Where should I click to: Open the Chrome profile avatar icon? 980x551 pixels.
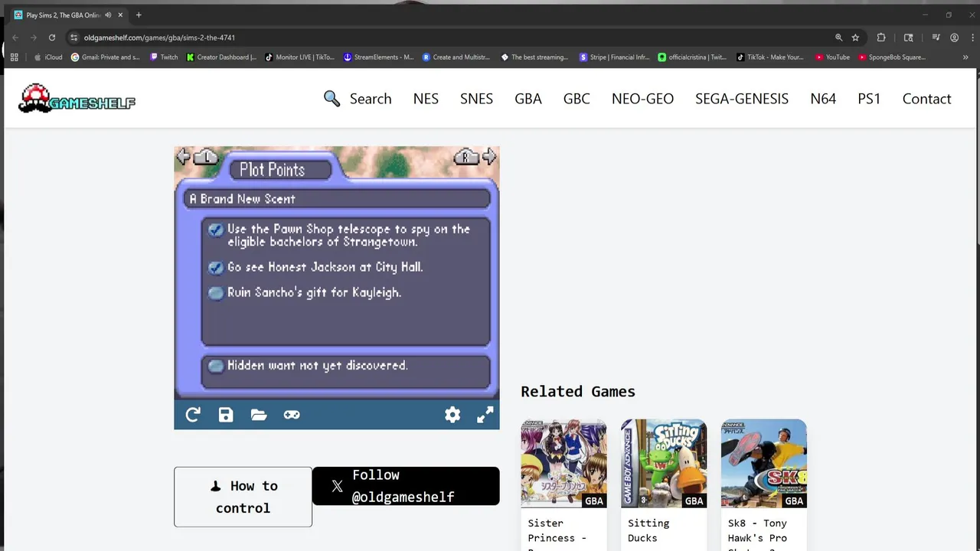coord(954,37)
